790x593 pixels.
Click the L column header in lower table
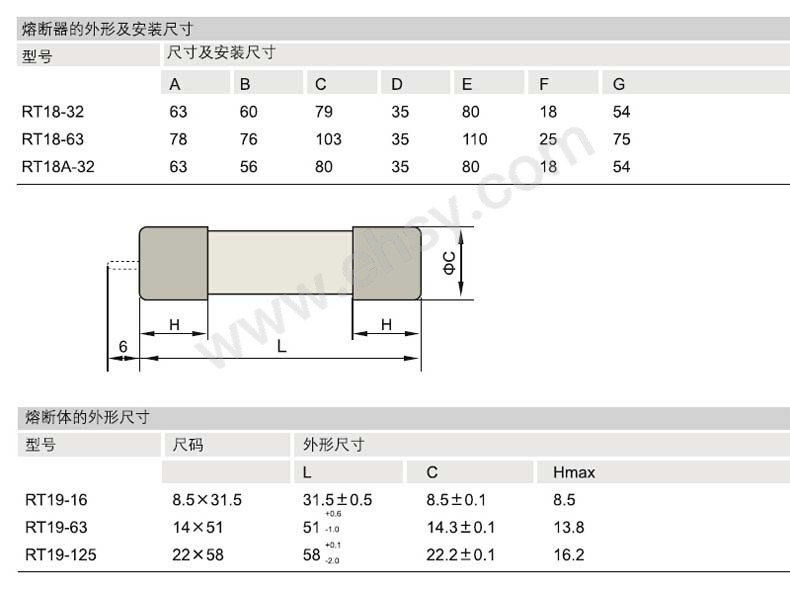coord(307,473)
